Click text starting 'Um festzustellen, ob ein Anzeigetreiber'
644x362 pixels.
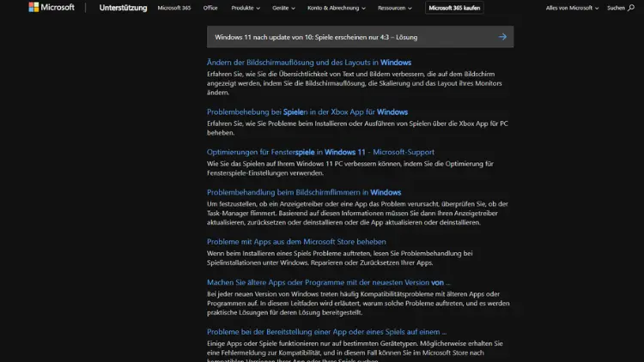coord(357,213)
